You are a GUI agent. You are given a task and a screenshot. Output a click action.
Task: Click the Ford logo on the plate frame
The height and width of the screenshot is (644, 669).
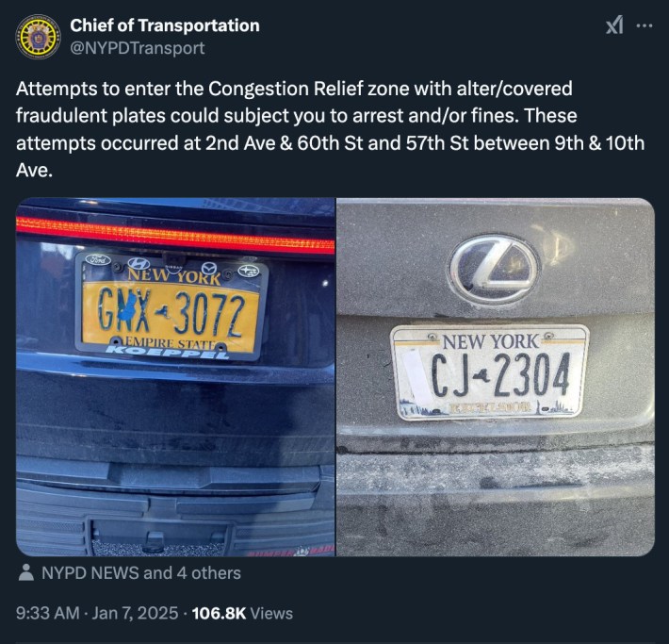coord(98,259)
